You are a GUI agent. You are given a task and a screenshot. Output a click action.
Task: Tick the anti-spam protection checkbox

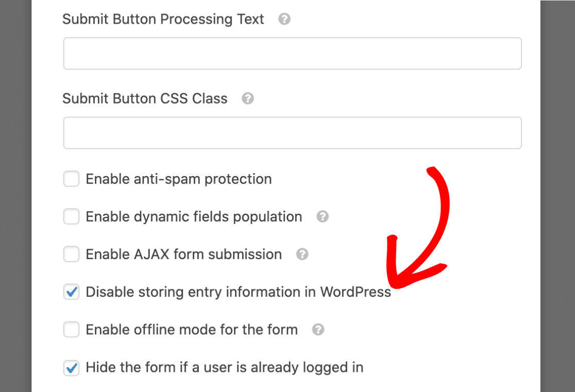click(71, 179)
